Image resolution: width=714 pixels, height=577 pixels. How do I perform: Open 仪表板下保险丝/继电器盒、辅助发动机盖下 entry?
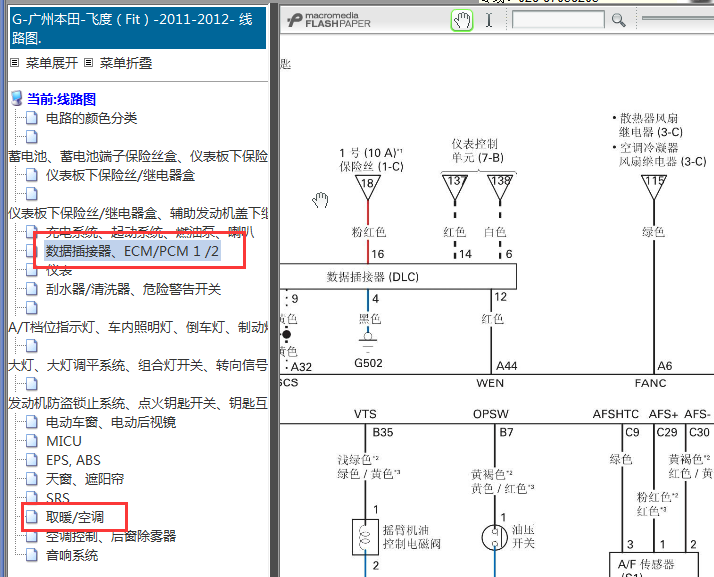click(138, 213)
